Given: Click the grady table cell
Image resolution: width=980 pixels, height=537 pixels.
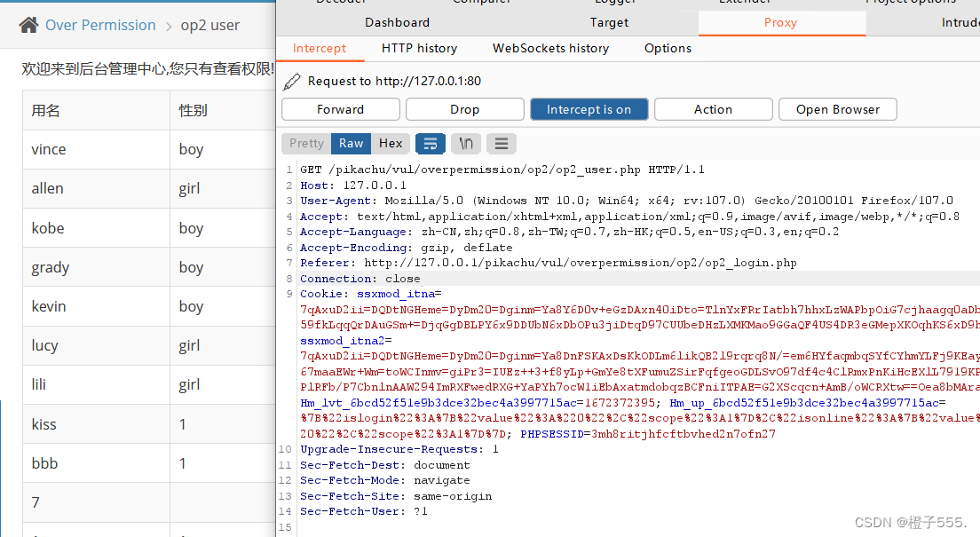Looking at the screenshot, I should pos(96,267).
